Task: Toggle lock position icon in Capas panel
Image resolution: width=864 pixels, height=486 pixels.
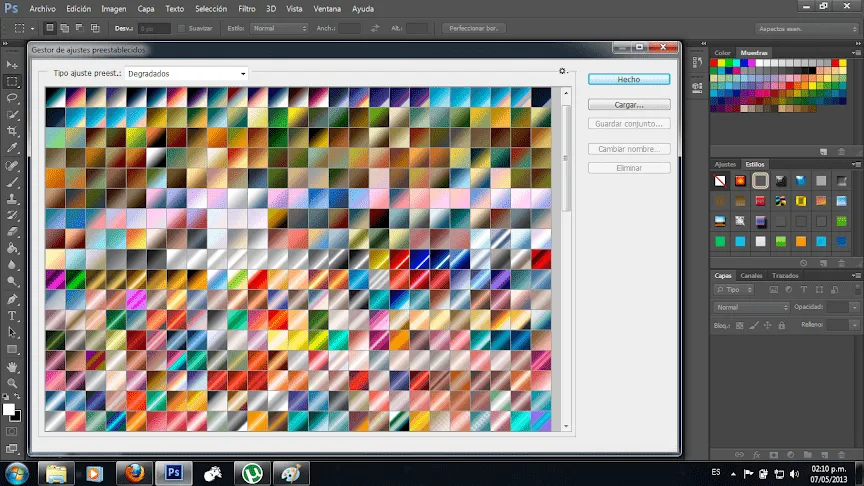Action: point(768,326)
